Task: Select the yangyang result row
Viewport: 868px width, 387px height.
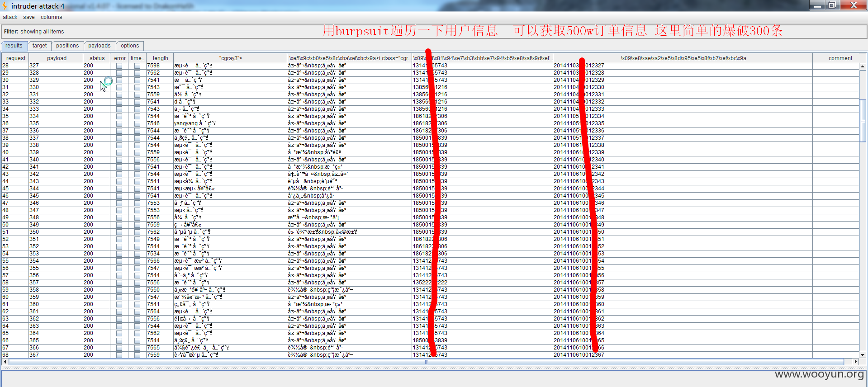Action: click(430, 123)
